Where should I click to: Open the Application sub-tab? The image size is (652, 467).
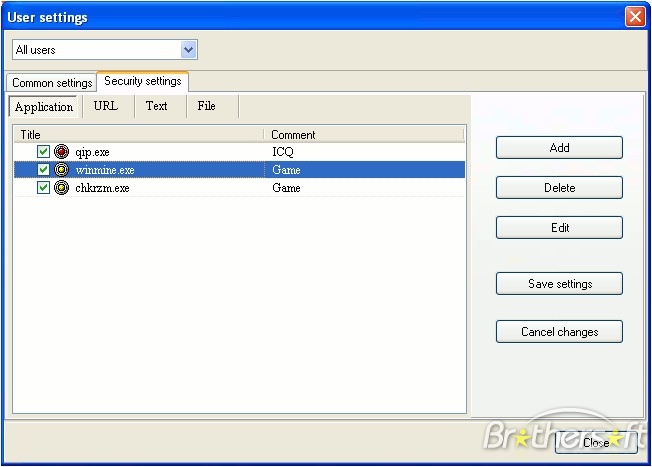[x=44, y=107]
